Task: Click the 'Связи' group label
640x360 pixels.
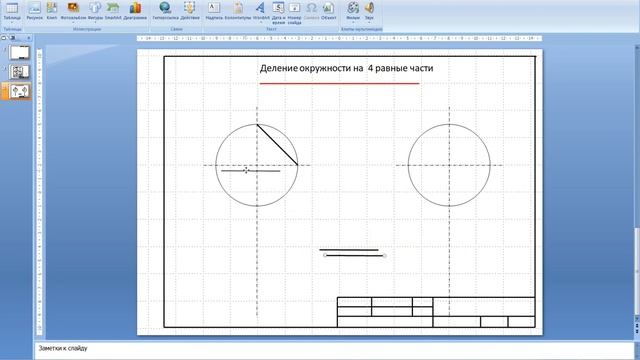Action: click(x=176, y=29)
